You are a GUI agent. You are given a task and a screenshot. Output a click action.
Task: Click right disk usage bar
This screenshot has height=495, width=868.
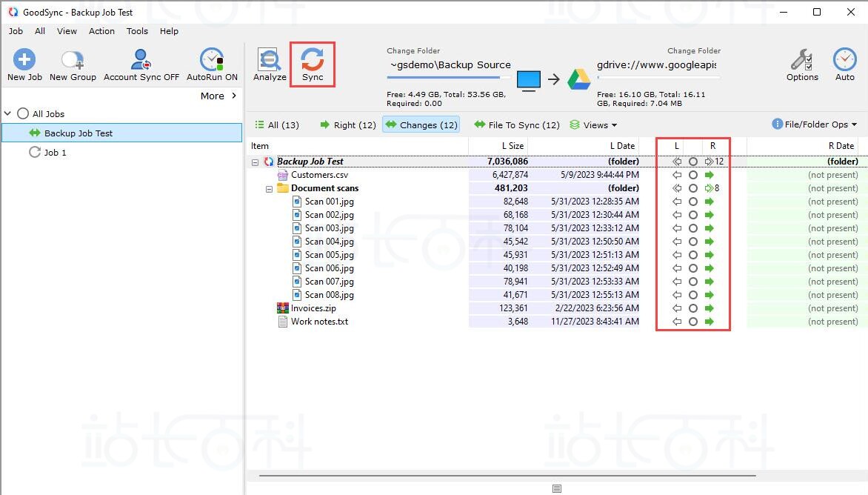click(x=658, y=78)
